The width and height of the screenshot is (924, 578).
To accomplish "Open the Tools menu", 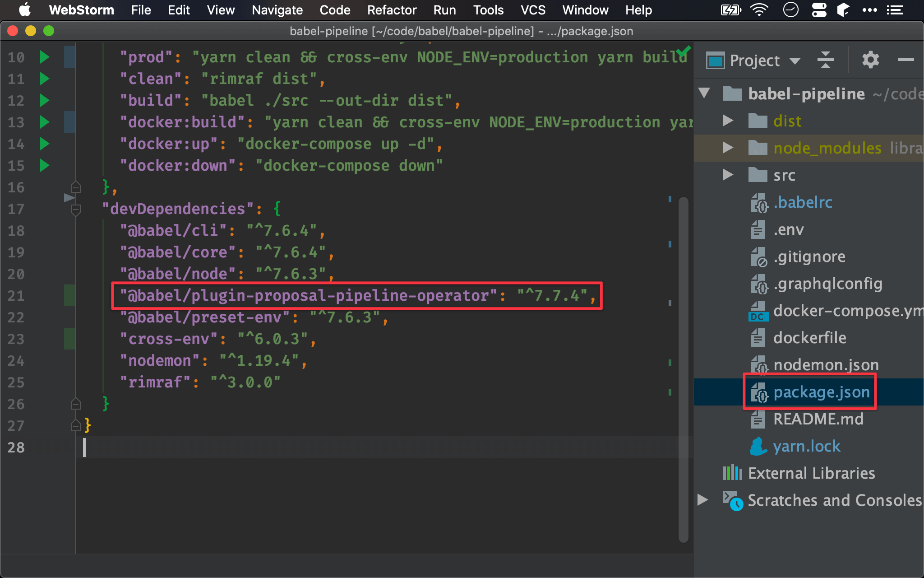I will click(x=488, y=10).
